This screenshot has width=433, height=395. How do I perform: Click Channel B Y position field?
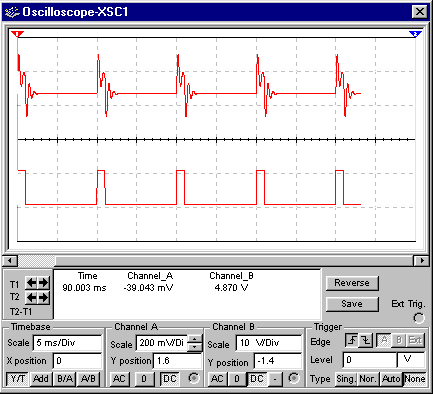[278, 361]
